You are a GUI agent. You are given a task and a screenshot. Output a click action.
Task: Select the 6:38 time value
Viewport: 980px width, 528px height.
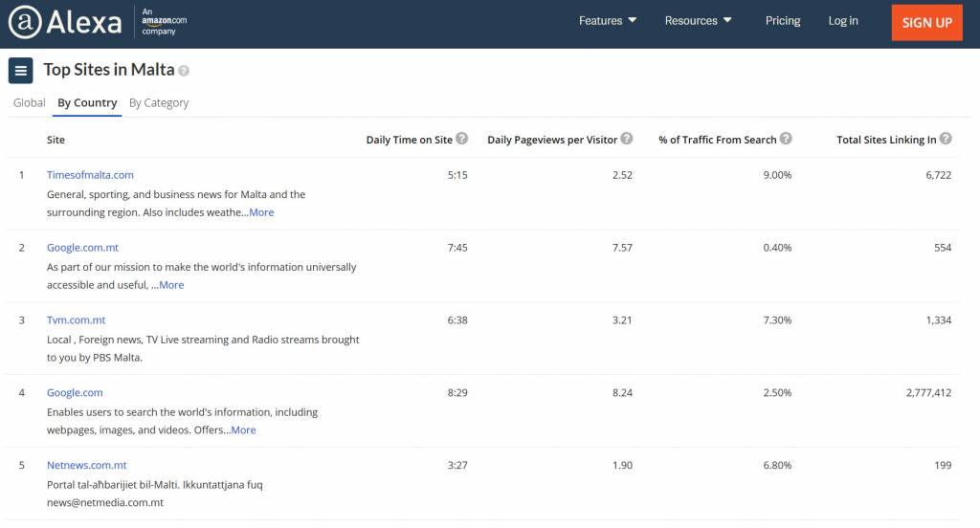pos(457,319)
